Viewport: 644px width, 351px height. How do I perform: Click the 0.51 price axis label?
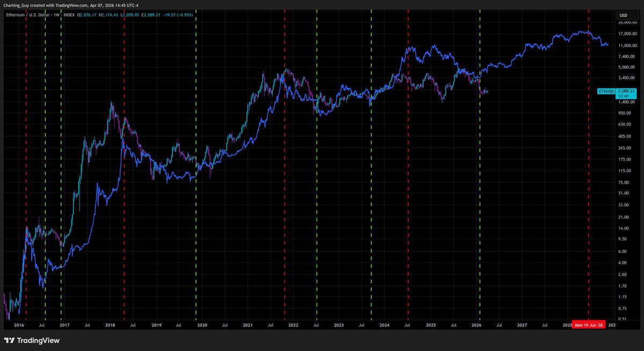[623, 319]
